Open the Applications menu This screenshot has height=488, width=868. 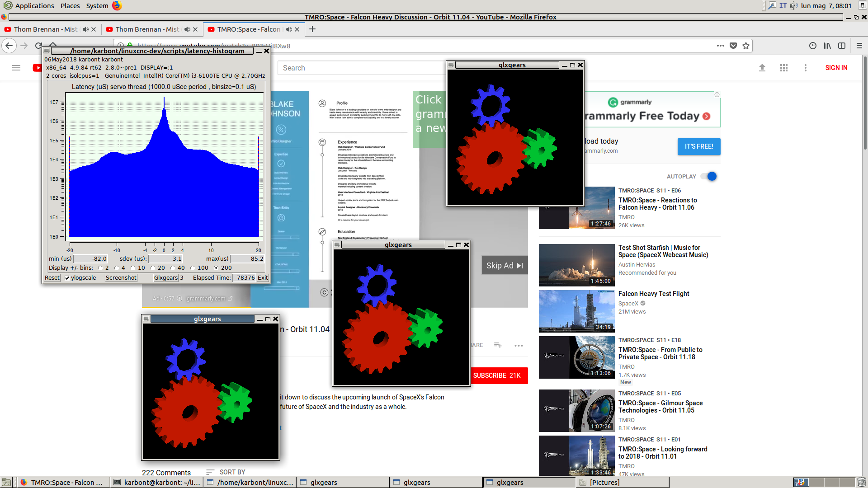click(34, 5)
